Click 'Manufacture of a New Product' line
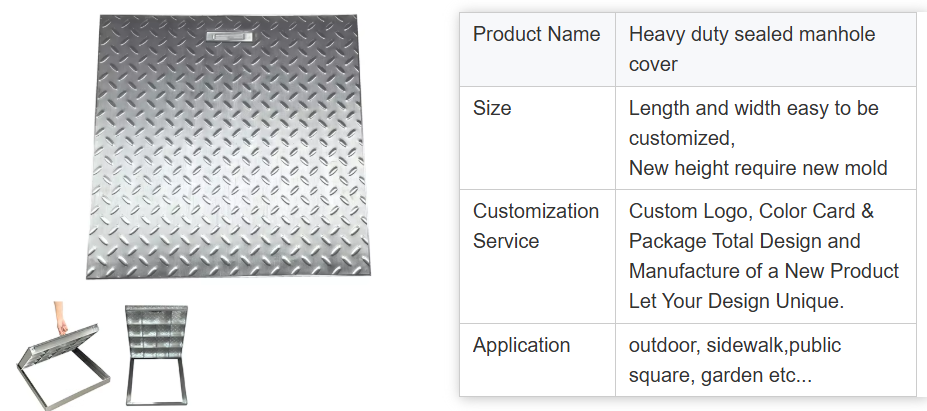 (764, 271)
